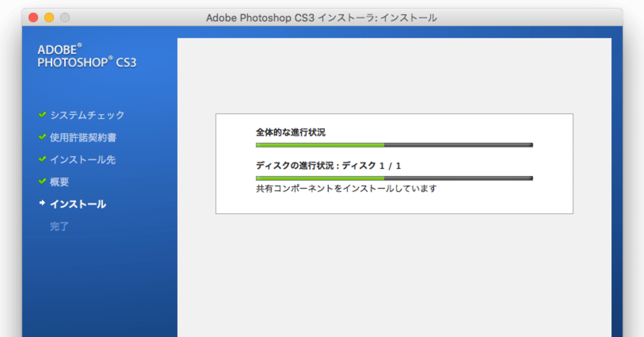Click the ADOBE PHOTOSHOP CS3 logo text
The height and width of the screenshot is (337, 644).
click(x=87, y=55)
